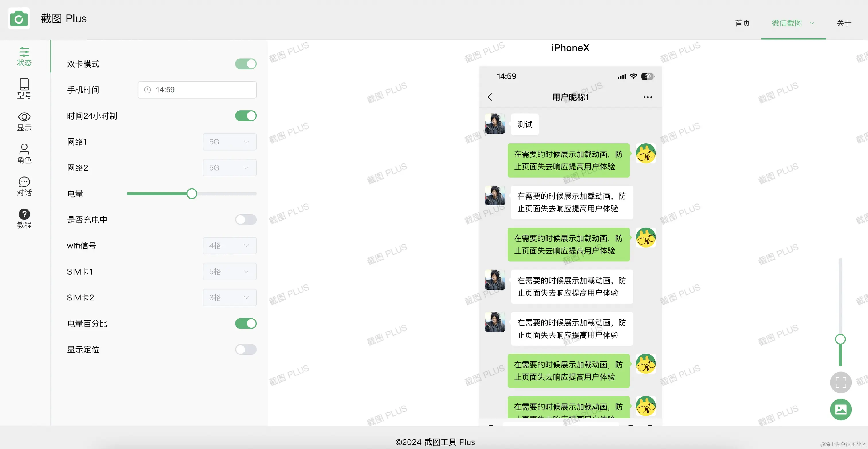Click the avatar next to 测试 message
Viewport: 868px width, 449px height.
tap(495, 124)
